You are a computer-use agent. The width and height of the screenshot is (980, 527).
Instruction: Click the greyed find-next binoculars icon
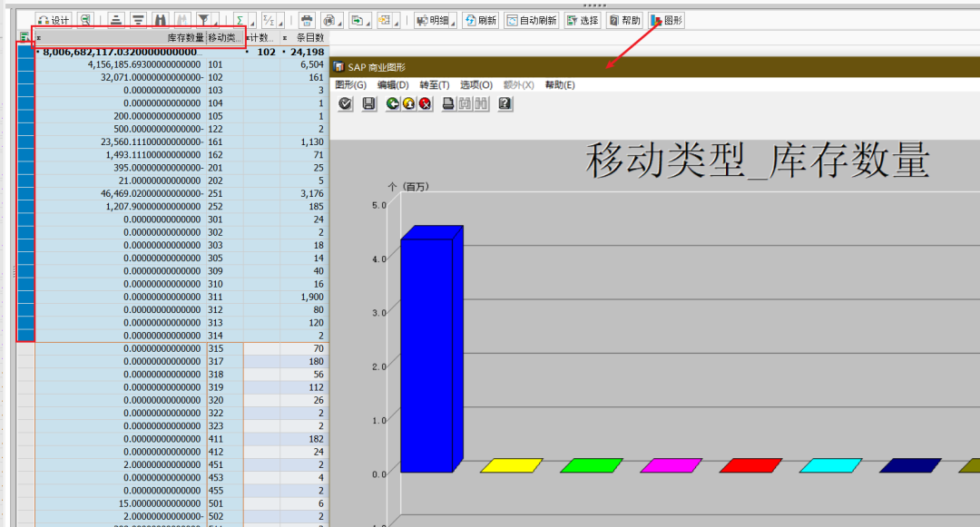pyautogui.click(x=181, y=21)
